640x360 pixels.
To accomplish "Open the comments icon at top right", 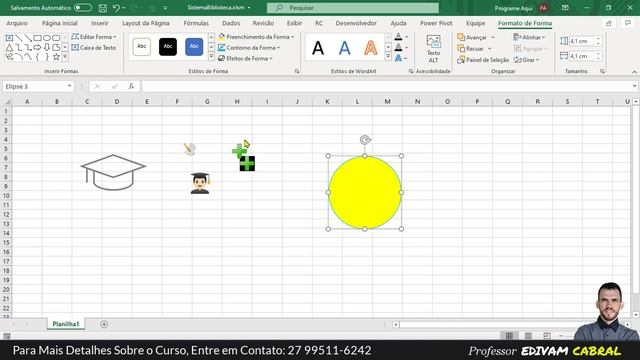I will click(x=628, y=24).
